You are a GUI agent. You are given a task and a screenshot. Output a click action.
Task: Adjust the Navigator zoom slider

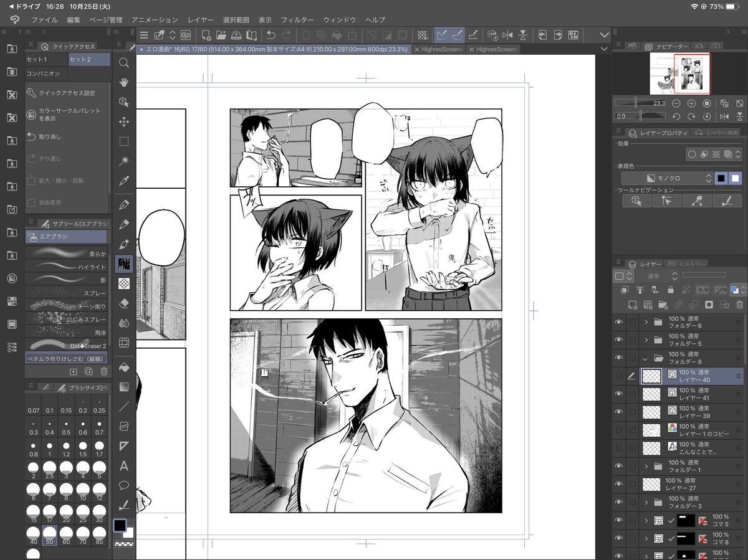(641, 103)
